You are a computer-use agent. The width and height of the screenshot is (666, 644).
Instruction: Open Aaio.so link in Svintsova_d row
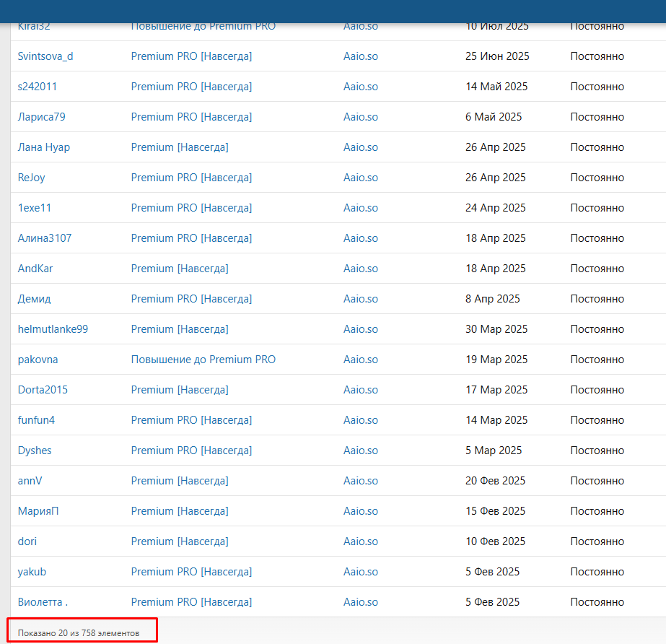click(x=361, y=56)
